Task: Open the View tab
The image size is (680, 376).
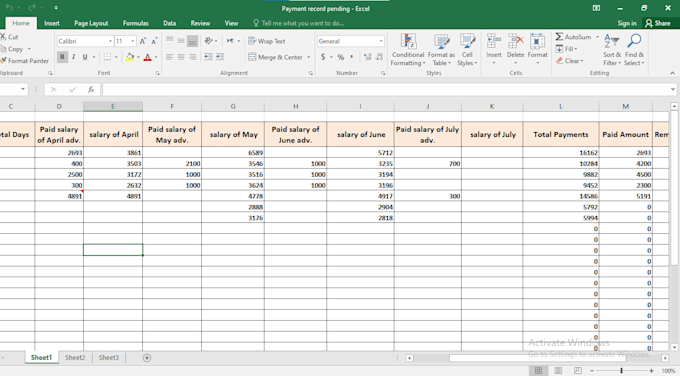Action: tap(231, 23)
